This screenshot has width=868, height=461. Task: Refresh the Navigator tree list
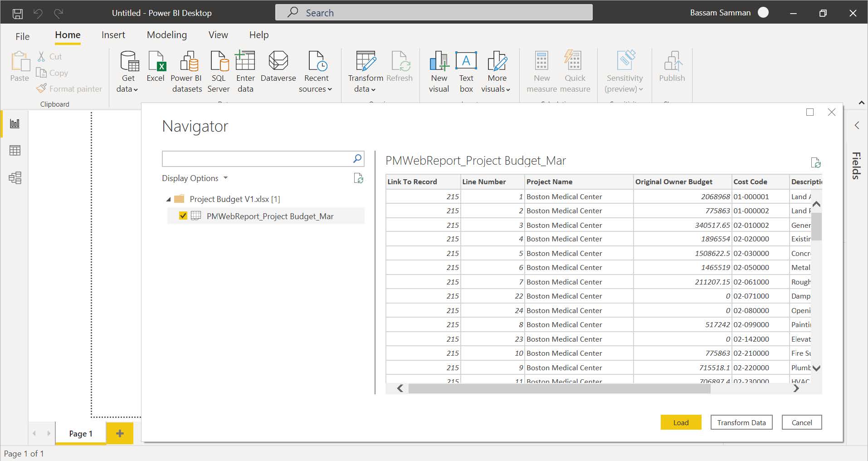pyautogui.click(x=358, y=178)
